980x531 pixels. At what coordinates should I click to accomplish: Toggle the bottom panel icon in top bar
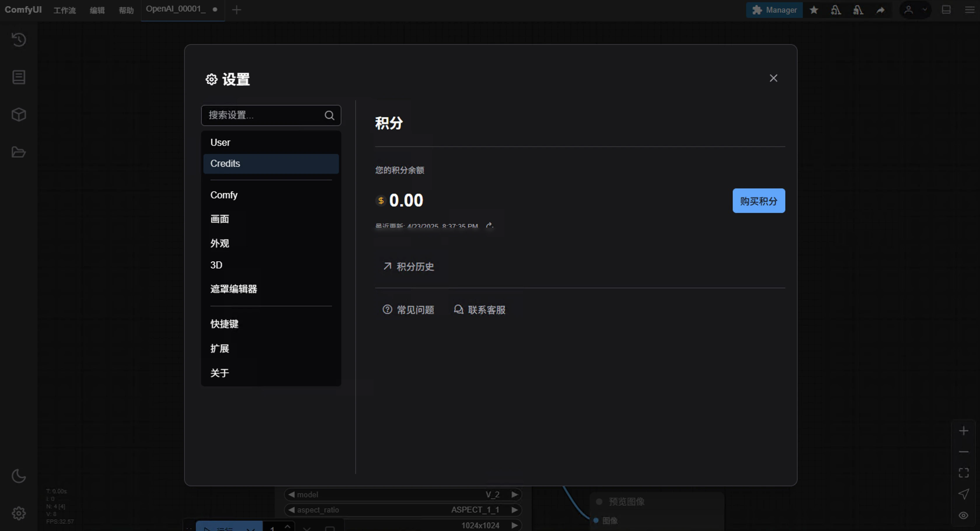(946, 10)
